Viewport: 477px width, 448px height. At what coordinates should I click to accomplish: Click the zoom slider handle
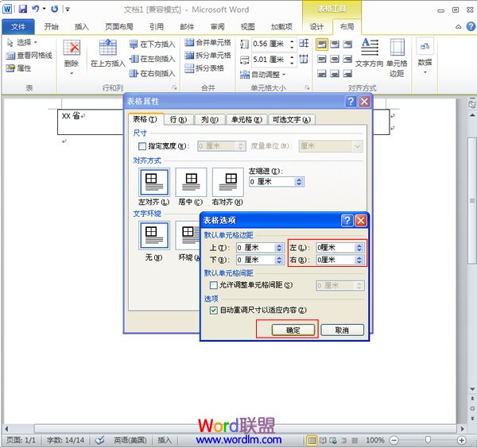pyautogui.click(x=428, y=440)
